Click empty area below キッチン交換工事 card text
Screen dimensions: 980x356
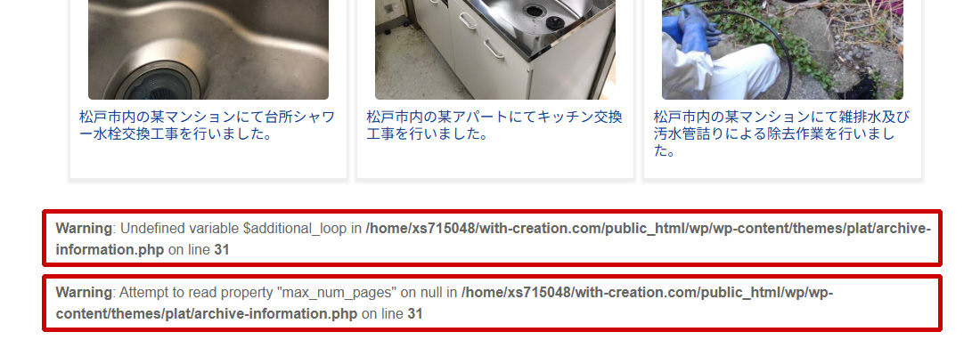click(x=494, y=160)
